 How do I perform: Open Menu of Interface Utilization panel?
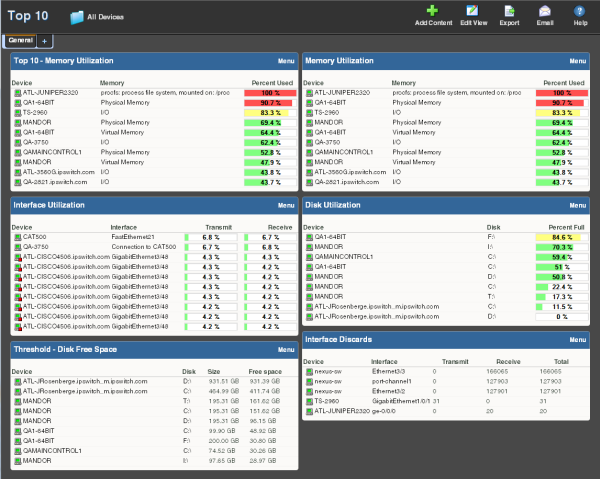[x=286, y=205]
